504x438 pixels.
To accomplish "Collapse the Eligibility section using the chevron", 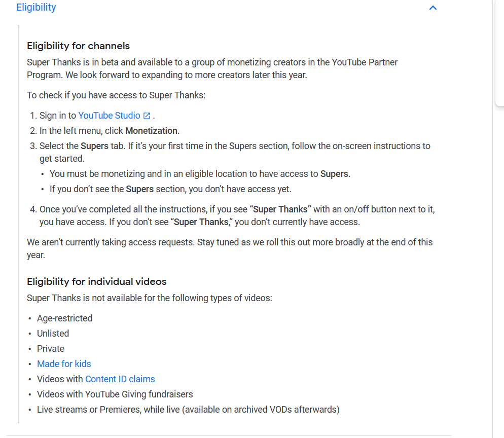I will click(x=433, y=8).
